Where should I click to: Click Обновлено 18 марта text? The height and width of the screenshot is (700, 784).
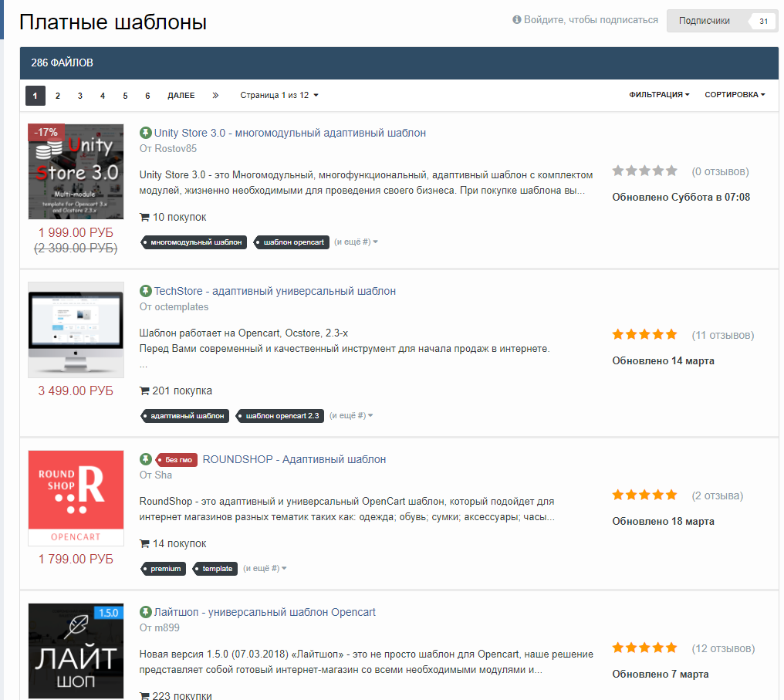pos(663,521)
